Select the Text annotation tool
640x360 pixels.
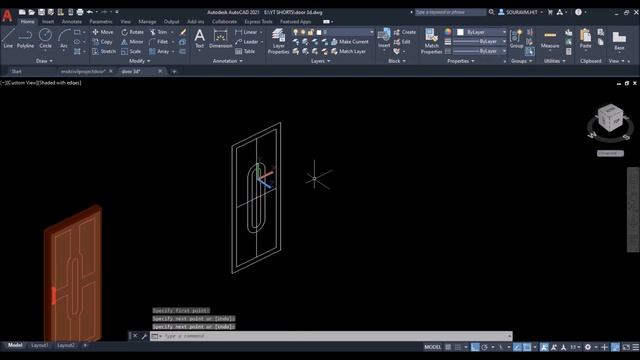[x=199, y=39]
